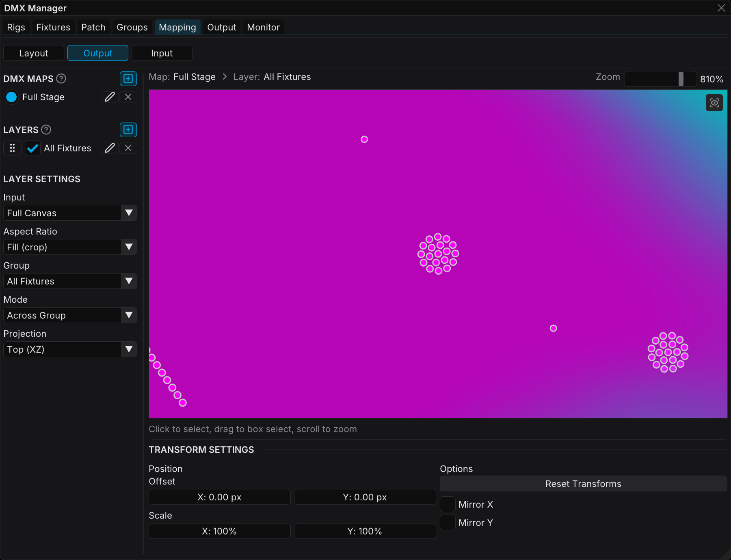Expand the Mode Across Group dropdown
Image resolution: width=731 pixels, height=560 pixels.
click(70, 315)
